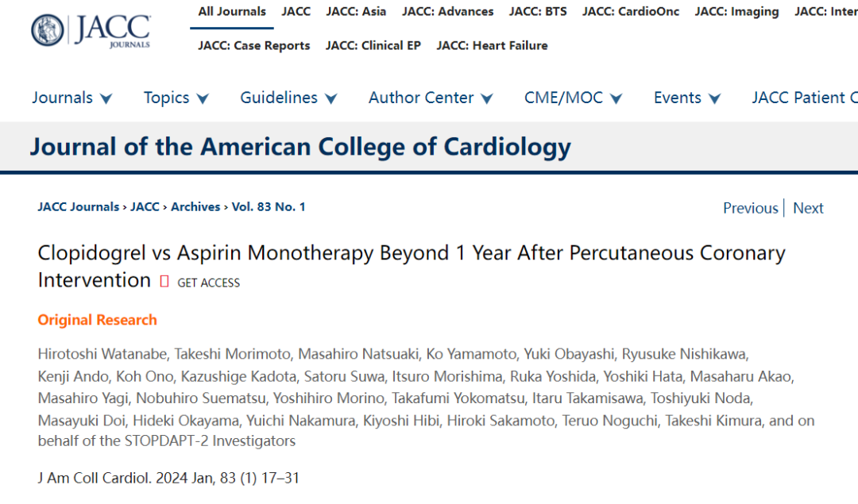Select the All Journals tab
Screen dimensions: 858x504
[x=232, y=11]
